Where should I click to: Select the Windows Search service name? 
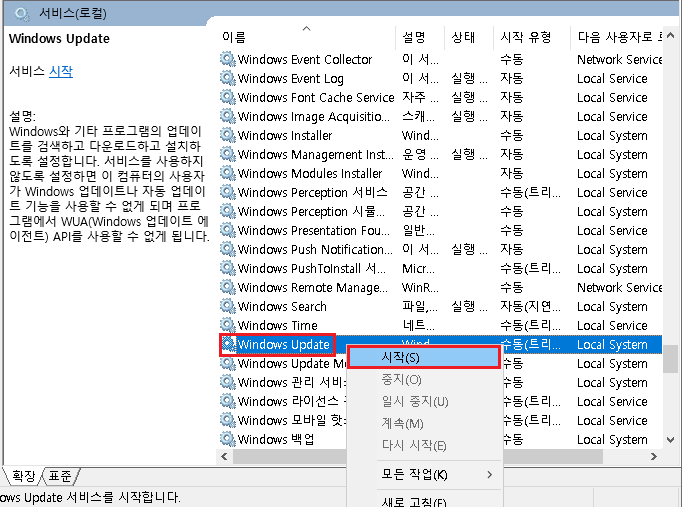[x=282, y=307]
